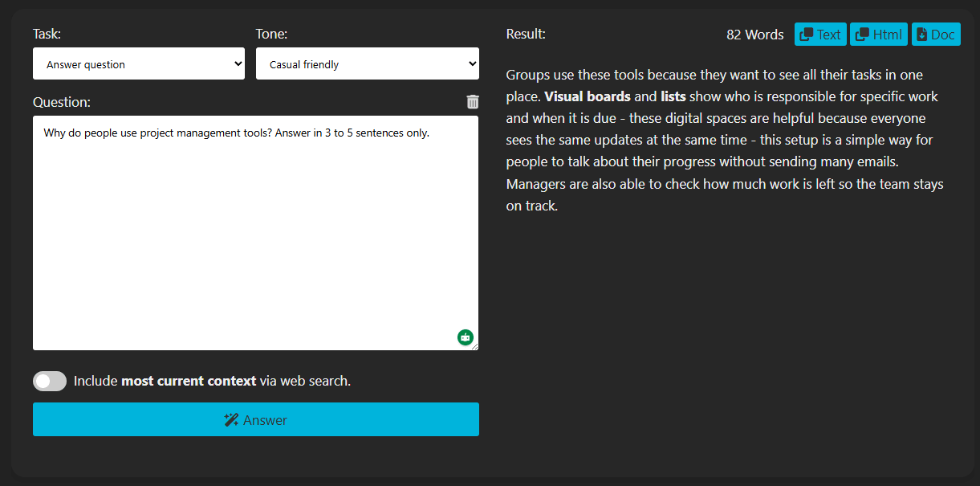Copy result as Html
The width and height of the screenshot is (980, 486).
(x=878, y=35)
